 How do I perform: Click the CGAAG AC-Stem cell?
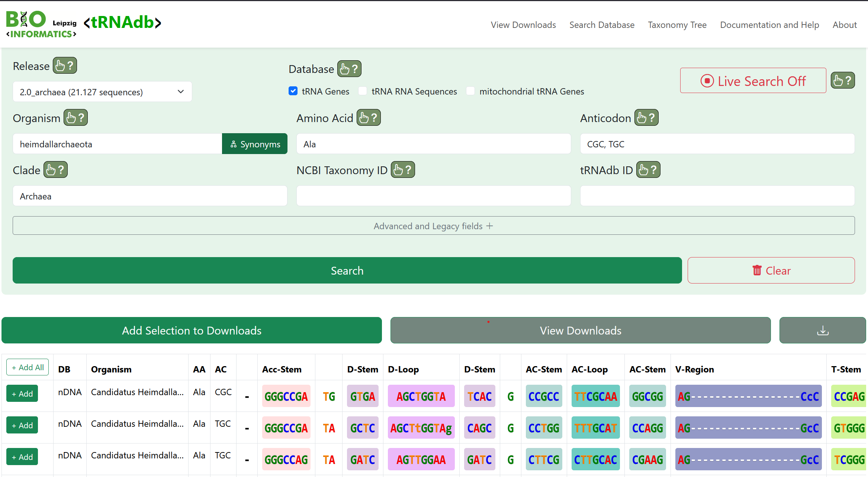point(647,460)
